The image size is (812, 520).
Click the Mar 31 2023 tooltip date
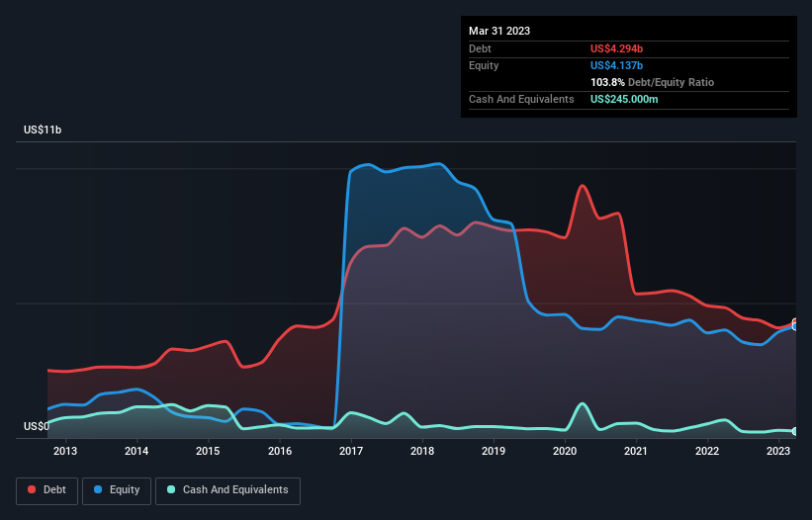499,31
